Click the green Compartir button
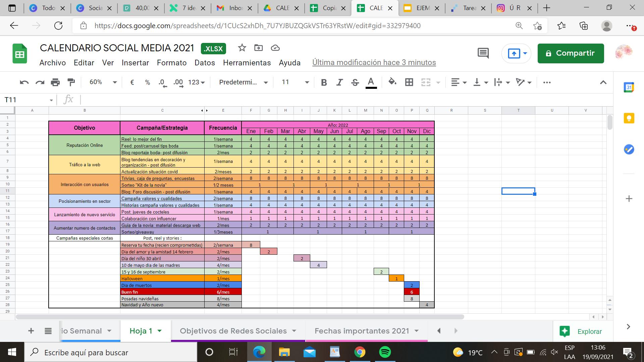Image resolution: width=644 pixels, height=362 pixels. pos(571,53)
